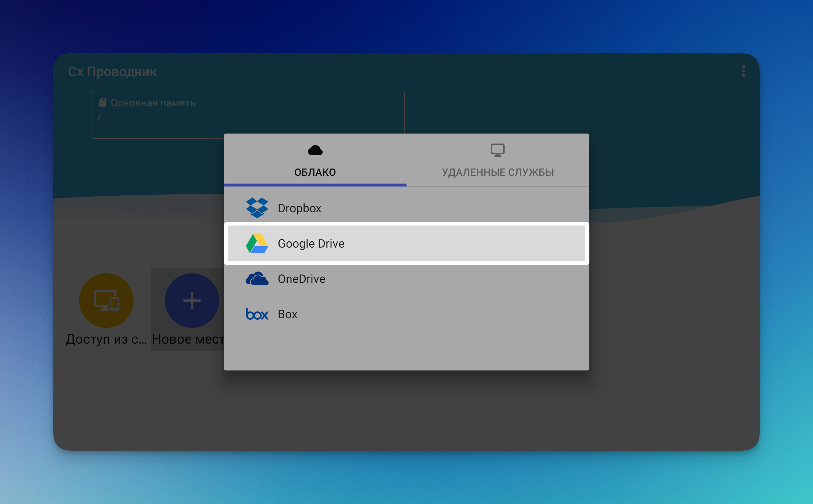813x504 pixels.
Task: Select the Dropbox text label
Action: [x=299, y=208]
